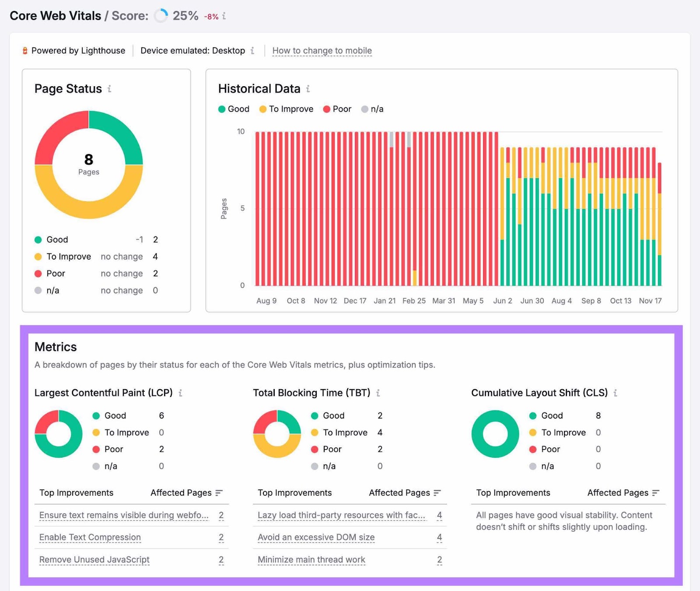Open Enable Text Compression improvement
Image resolution: width=700 pixels, height=591 pixels.
tap(90, 537)
